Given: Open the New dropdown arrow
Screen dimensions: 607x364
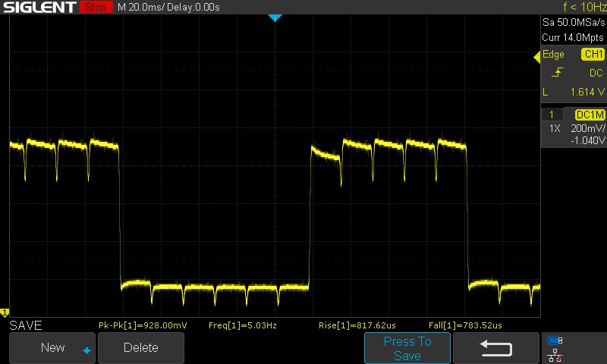Looking at the screenshot, I should (86, 350).
